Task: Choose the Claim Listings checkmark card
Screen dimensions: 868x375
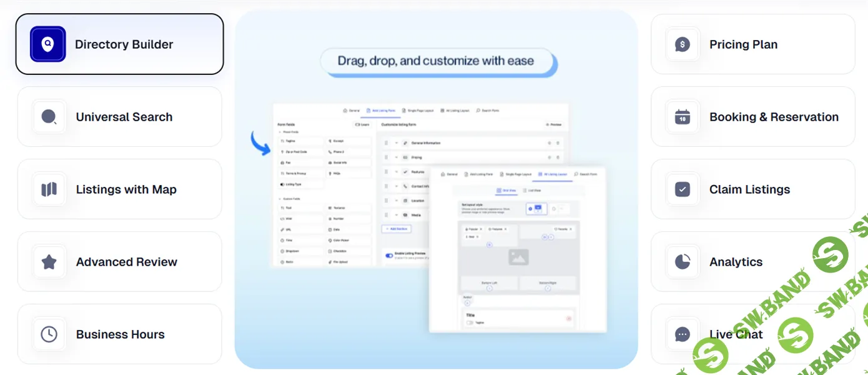Action: pyautogui.click(x=752, y=189)
